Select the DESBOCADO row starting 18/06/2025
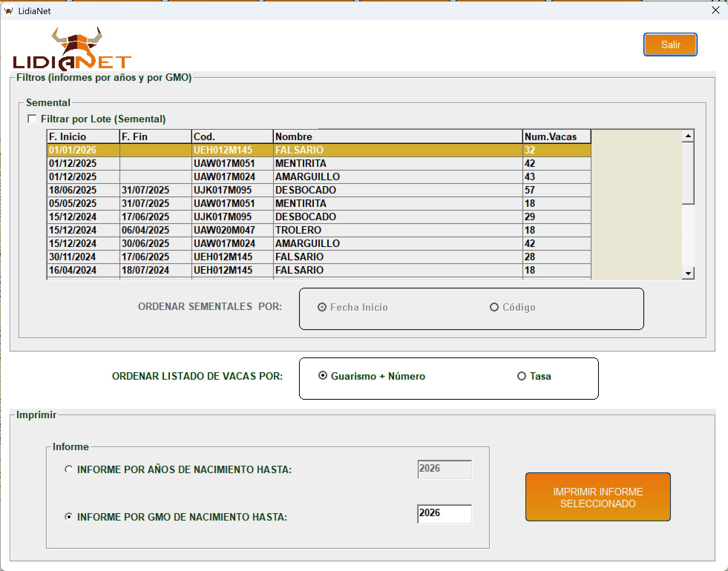 click(305, 190)
